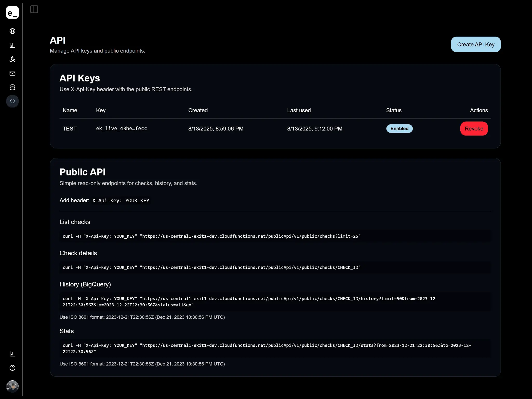532x399 pixels.
Task: Click the History (BigQuery) heading
Action: [x=85, y=284]
